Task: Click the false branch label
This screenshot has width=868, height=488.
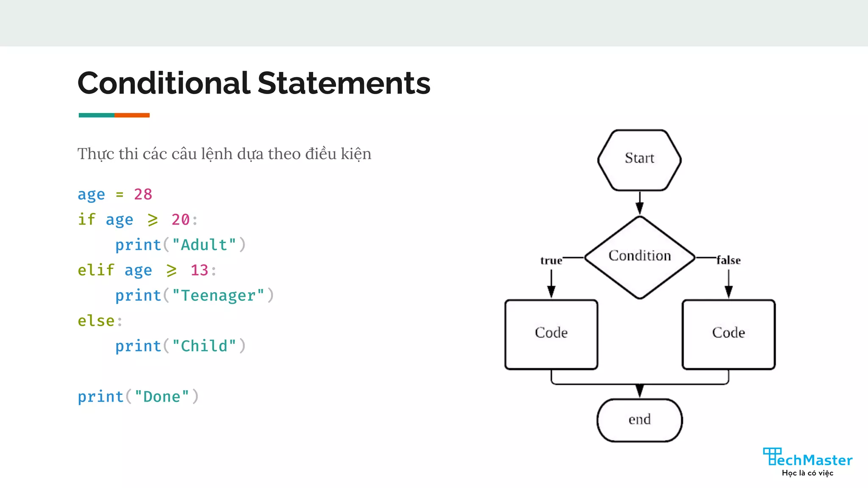Action: [728, 260]
